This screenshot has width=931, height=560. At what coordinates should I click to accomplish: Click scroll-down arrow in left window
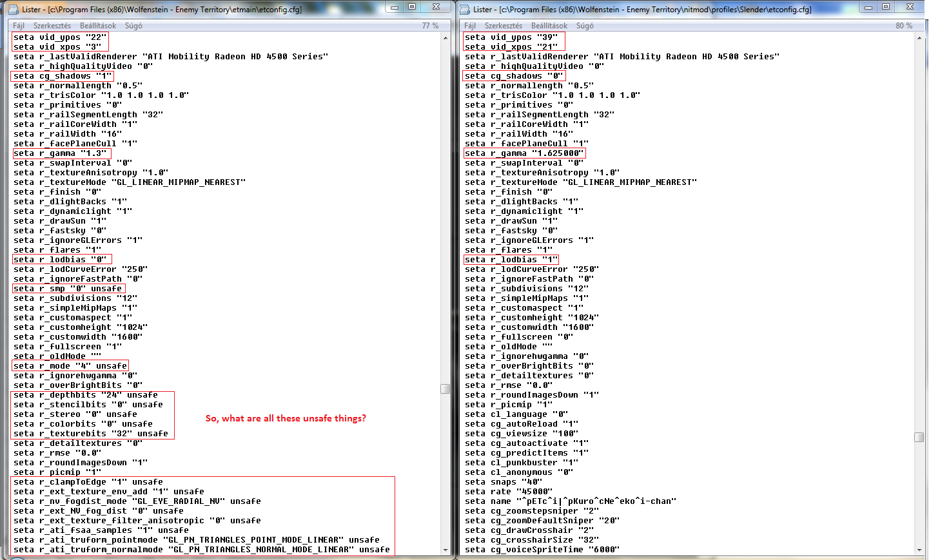(446, 550)
